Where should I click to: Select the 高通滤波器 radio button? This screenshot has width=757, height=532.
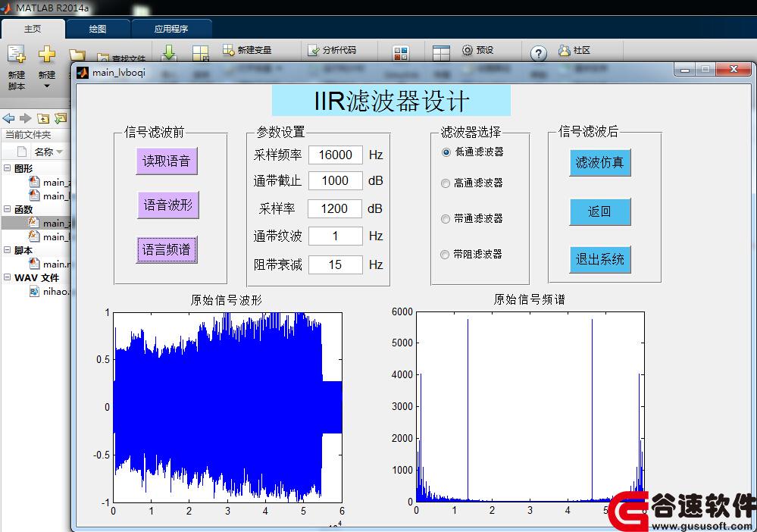(445, 183)
